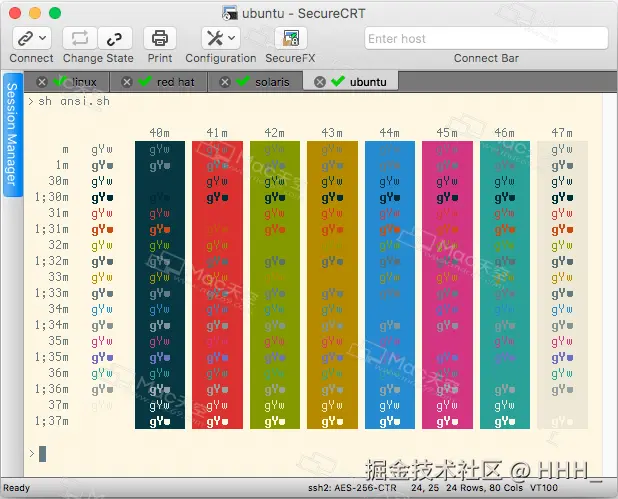Click the cursor position '24, 25' status text
The width and height of the screenshot is (618, 499).
point(425,488)
